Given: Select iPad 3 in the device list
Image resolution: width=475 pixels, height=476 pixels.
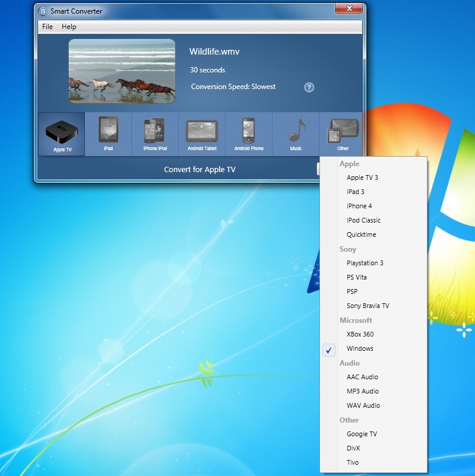Looking at the screenshot, I should tap(373, 192).
